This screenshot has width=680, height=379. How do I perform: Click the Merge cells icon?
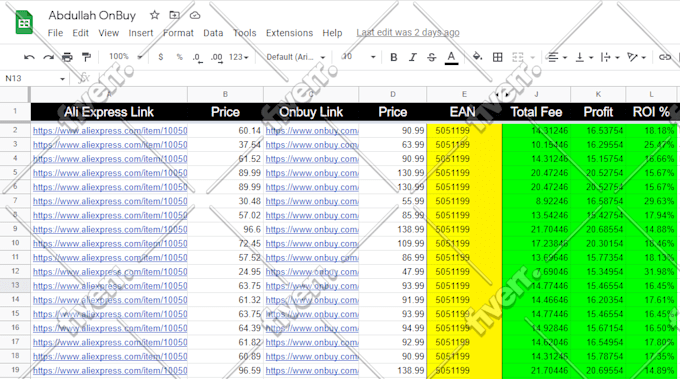(x=518, y=57)
